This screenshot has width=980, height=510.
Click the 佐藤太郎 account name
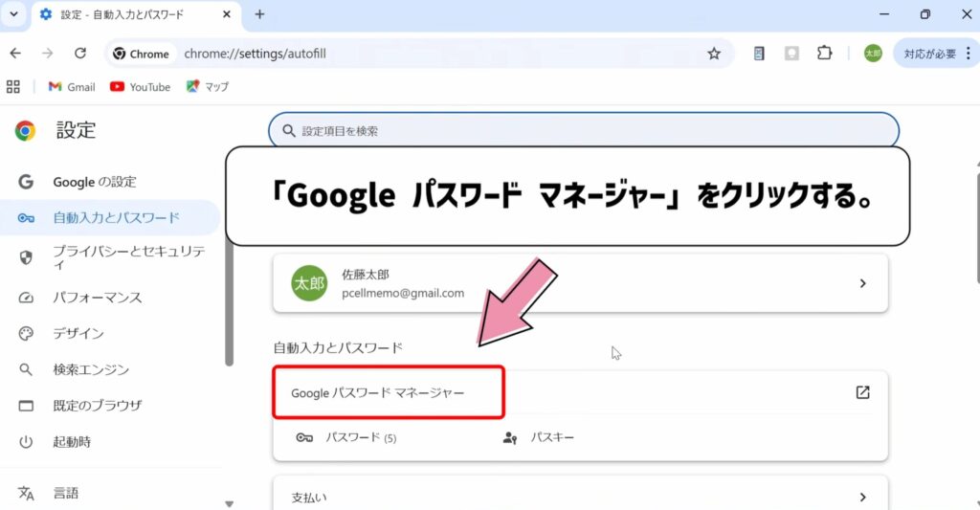[x=365, y=275]
